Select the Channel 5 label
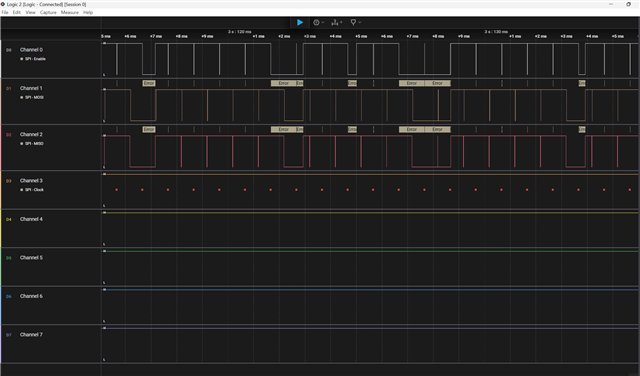 click(x=31, y=258)
